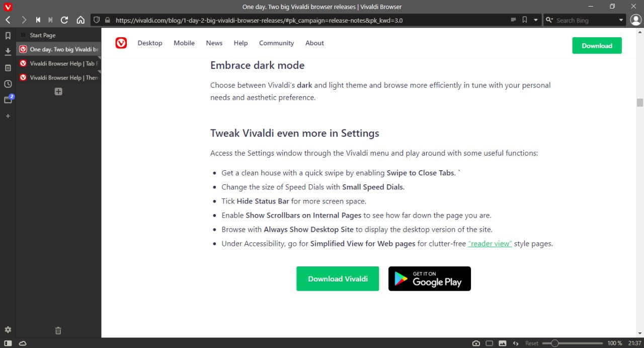This screenshot has width=644, height=348.
Task: Open the user profile icon
Action: point(636,20)
